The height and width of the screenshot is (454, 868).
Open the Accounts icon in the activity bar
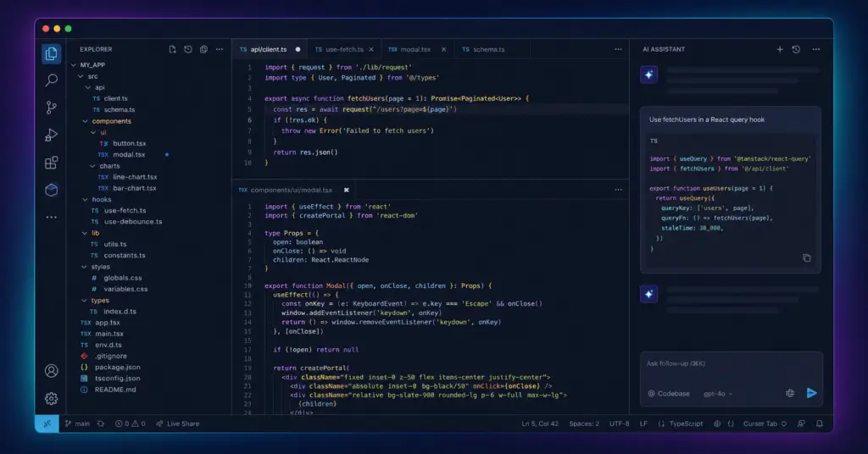coord(51,371)
